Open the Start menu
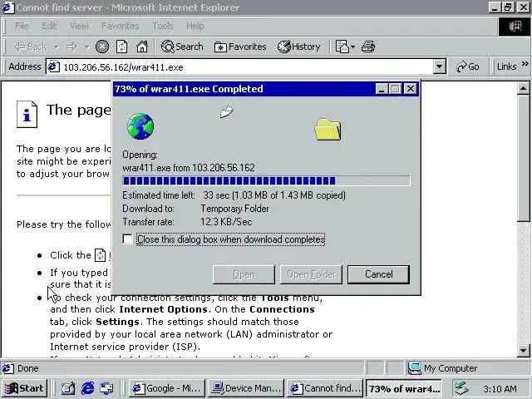 click(x=24, y=388)
